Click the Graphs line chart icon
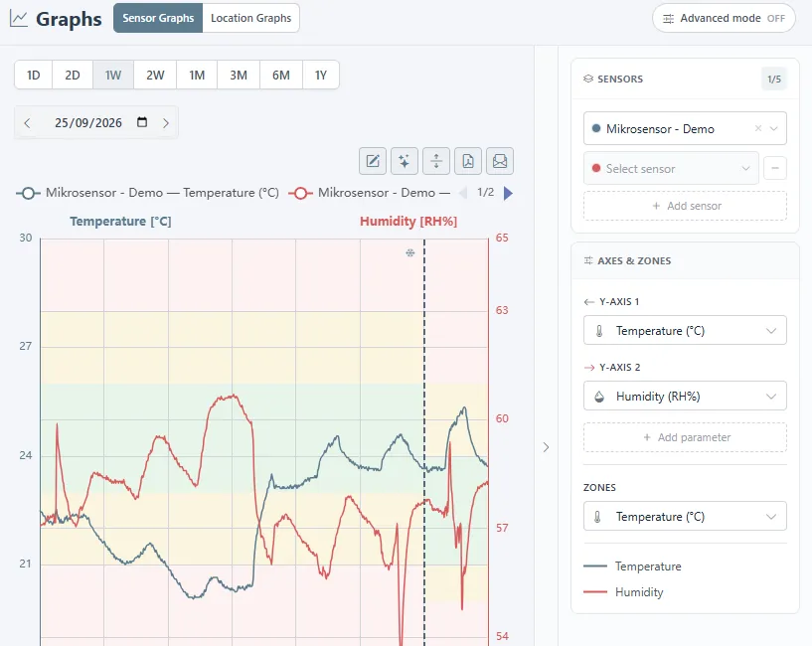812x646 pixels. [x=19, y=19]
